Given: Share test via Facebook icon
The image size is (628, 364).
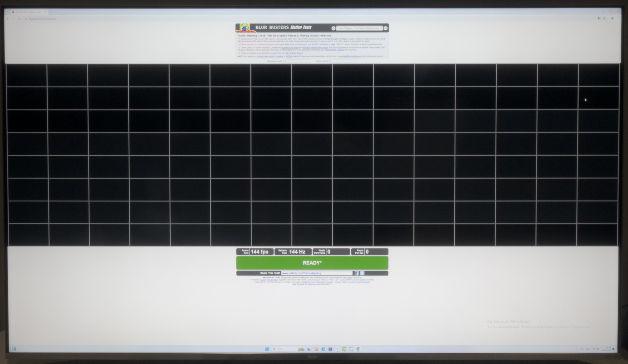Looking at the screenshot, I should point(357,273).
